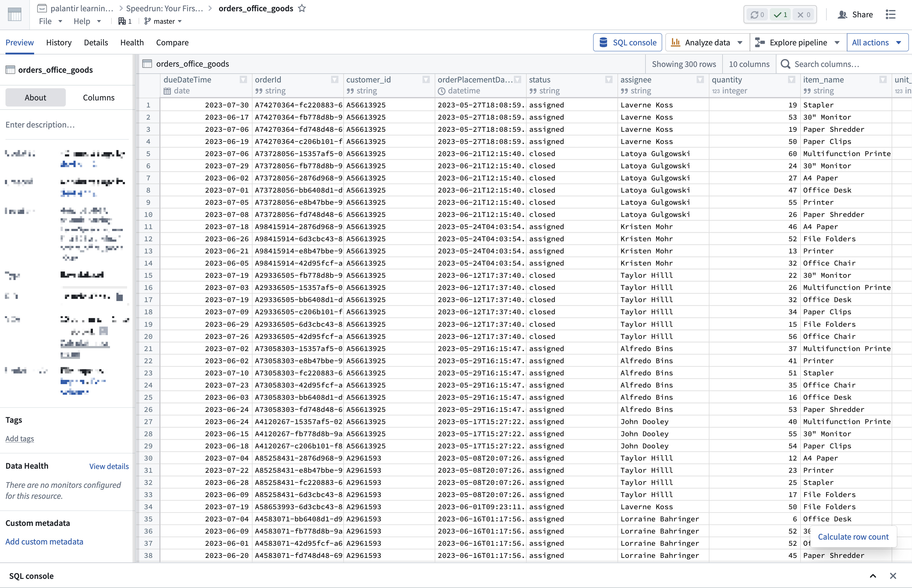Click the dataset table icon at top left
This screenshot has height=588, width=912.
(x=15, y=15)
